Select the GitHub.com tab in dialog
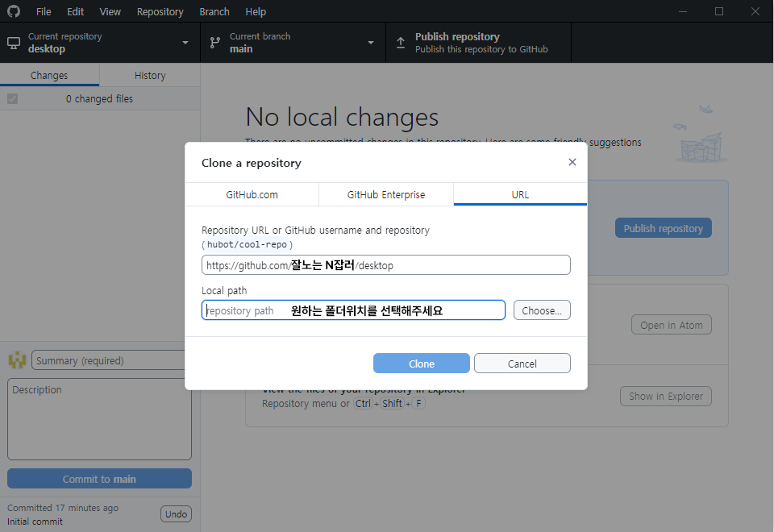The image size is (774, 532). tap(252, 194)
